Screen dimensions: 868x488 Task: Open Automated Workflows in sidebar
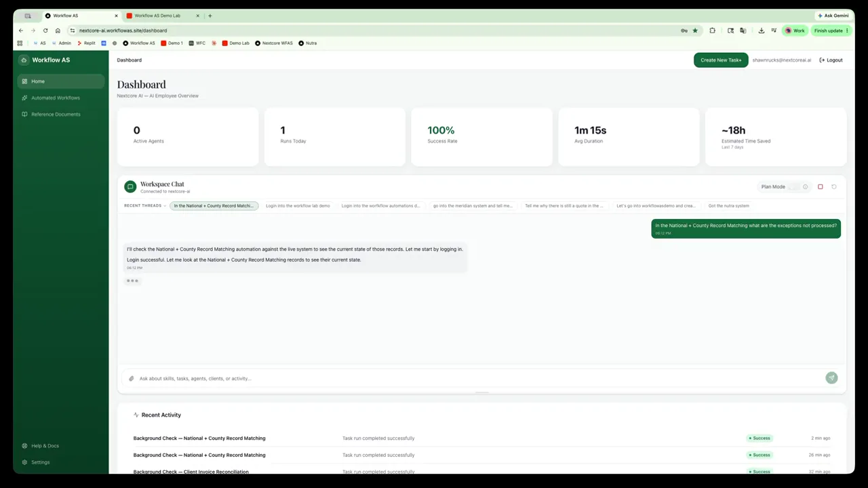coord(61,98)
